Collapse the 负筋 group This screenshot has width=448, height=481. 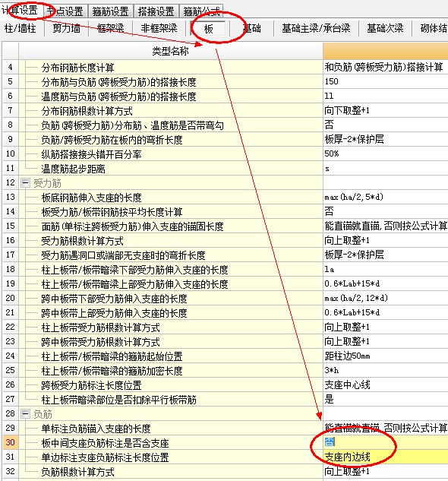pos(25,414)
